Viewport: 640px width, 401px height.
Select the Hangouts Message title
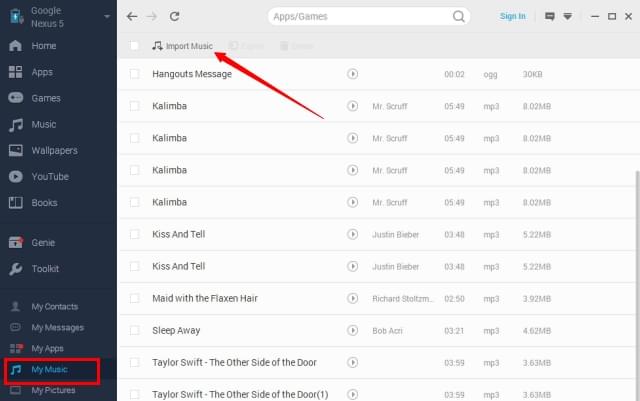(x=192, y=74)
